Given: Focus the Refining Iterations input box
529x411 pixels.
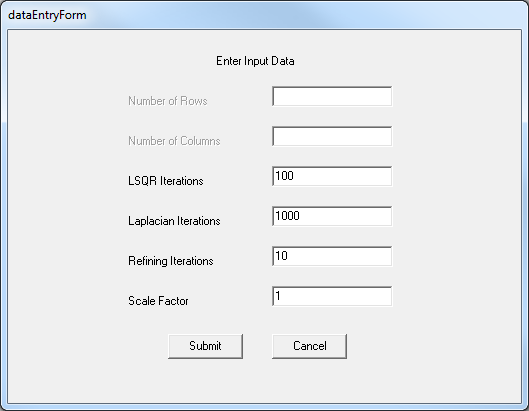Looking at the screenshot, I should (x=332, y=256).
